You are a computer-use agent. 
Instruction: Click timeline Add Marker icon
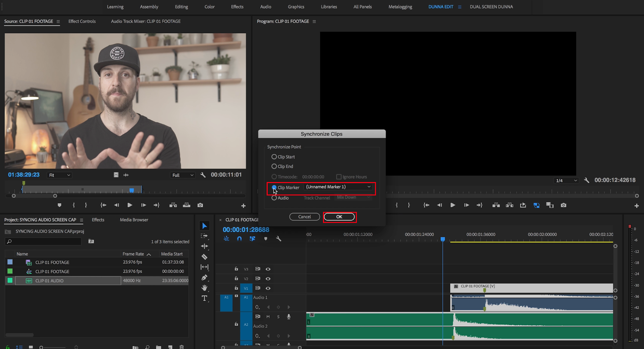pos(266,239)
